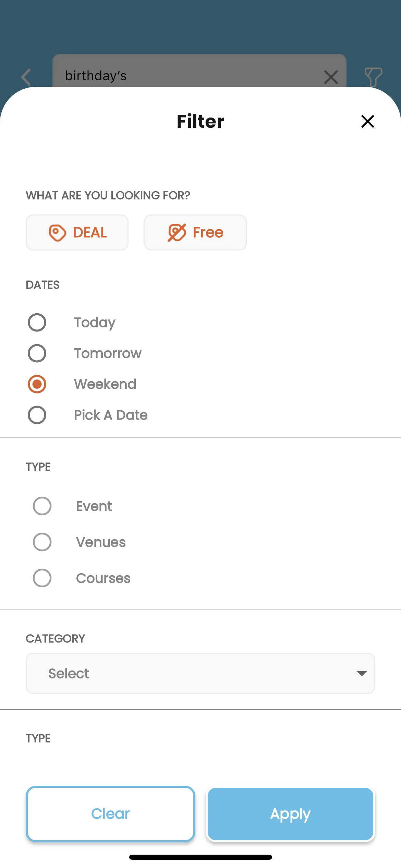Select the Weekend radio button
Image resolution: width=401 pixels, height=868 pixels.
point(37,384)
